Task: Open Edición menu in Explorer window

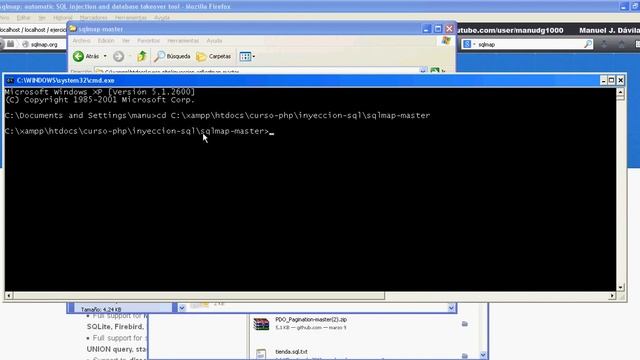Action: pyautogui.click(x=106, y=41)
